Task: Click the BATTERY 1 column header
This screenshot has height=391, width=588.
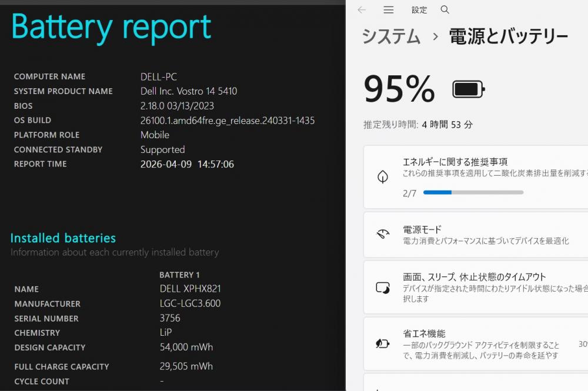Action: point(179,275)
